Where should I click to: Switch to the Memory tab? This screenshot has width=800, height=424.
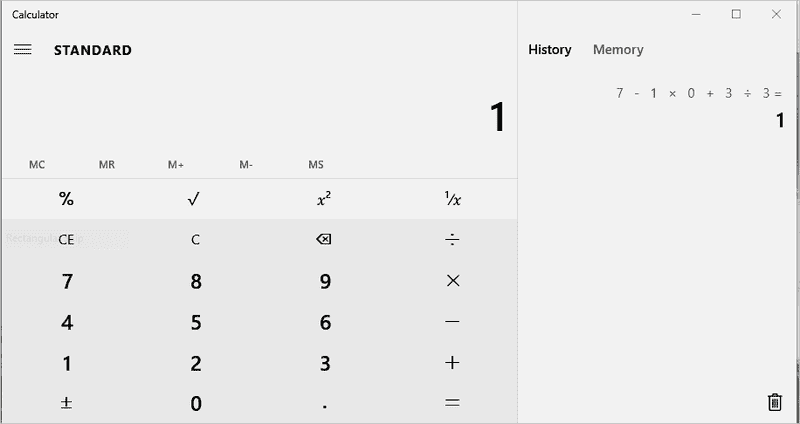coord(618,50)
